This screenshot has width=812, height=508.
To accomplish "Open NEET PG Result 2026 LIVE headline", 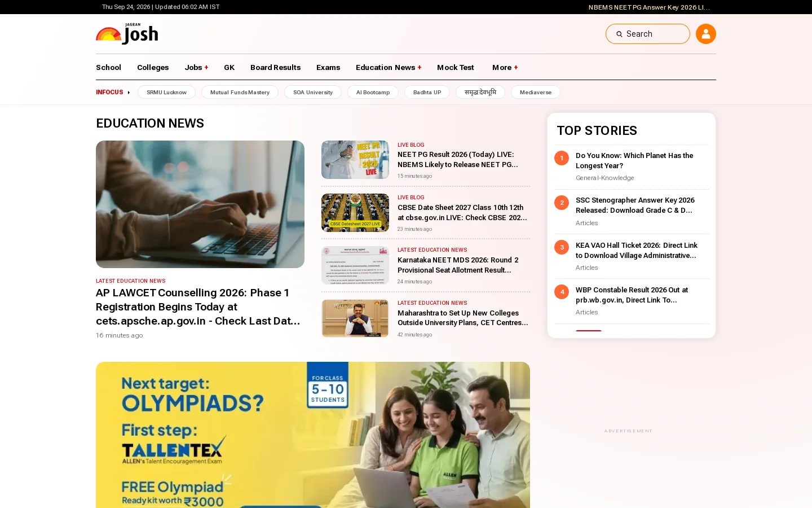I will (457, 159).
